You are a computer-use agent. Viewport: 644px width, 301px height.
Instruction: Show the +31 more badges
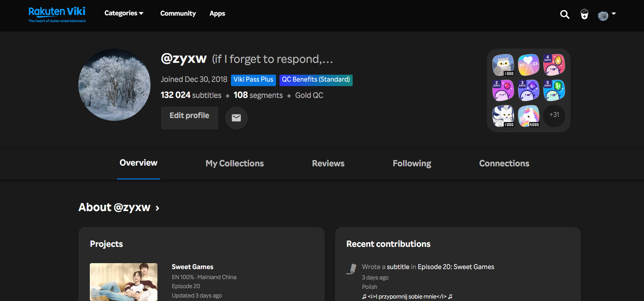(554, 116)
